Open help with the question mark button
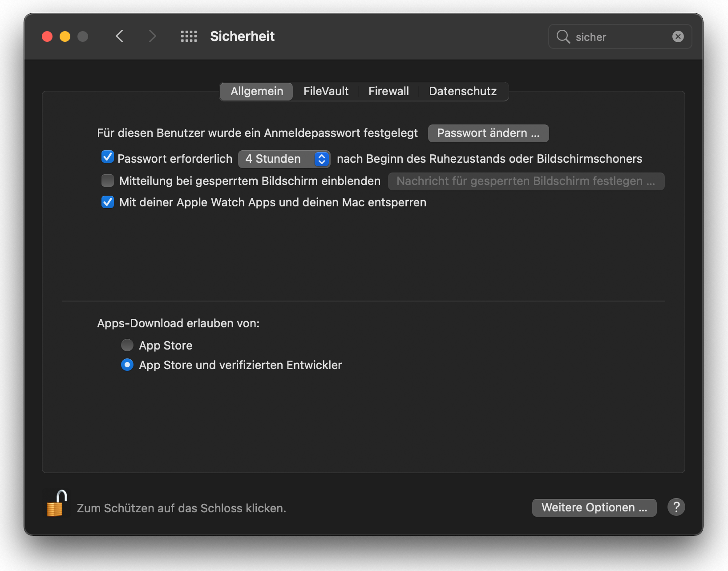The height and width of the screenshot is (571, 728). pyautogui.click(x=676, y=507)
